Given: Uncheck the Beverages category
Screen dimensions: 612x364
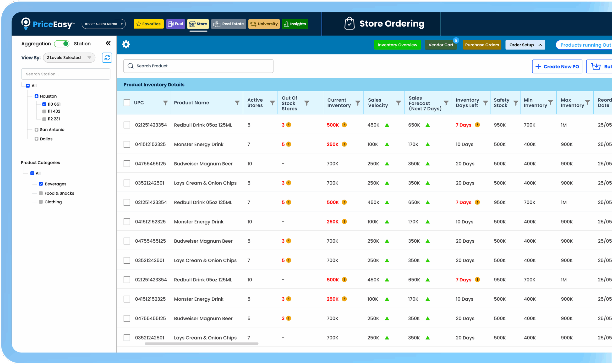Looking at the screenshot, I should [x=41, y=184].
